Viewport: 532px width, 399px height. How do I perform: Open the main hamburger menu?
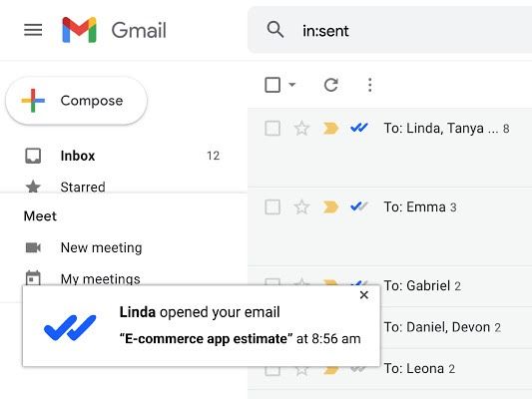(x=33, y=30)
